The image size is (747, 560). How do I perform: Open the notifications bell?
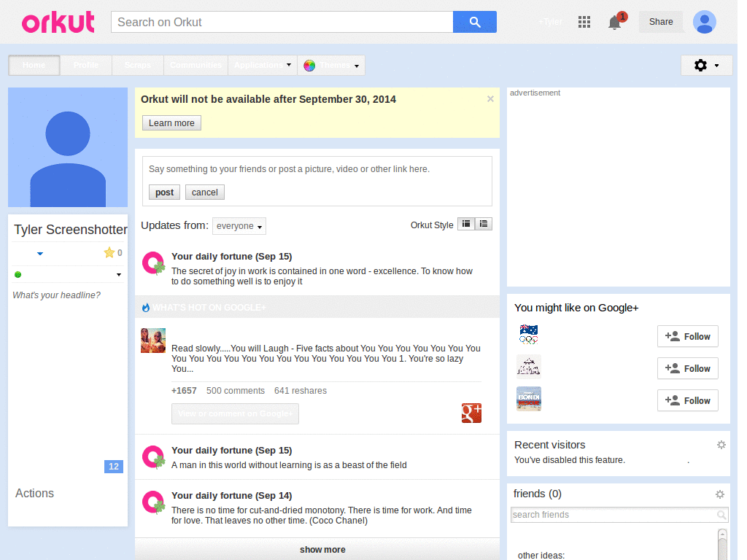click(x=614, y=22)
